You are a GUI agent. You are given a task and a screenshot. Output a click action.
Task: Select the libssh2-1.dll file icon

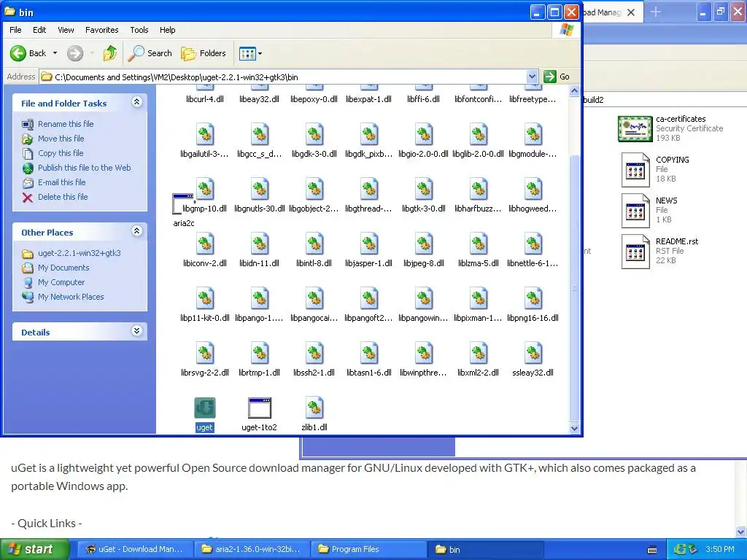[314, 354]
